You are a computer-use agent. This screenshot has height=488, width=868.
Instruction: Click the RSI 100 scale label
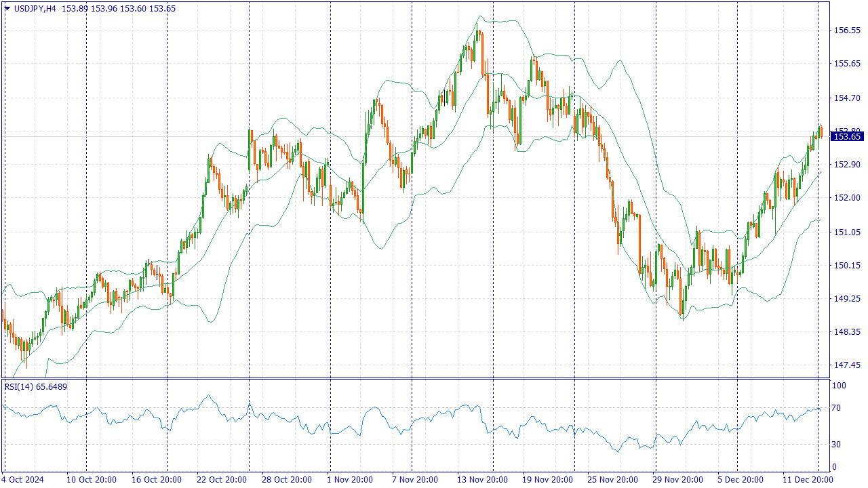pyautogui.click(x=840, y=386)
